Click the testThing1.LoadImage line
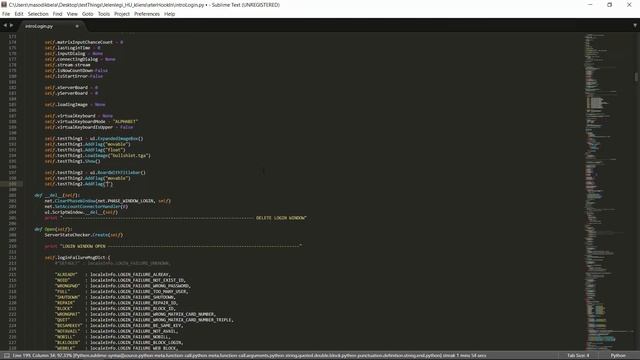 [98, 156]
